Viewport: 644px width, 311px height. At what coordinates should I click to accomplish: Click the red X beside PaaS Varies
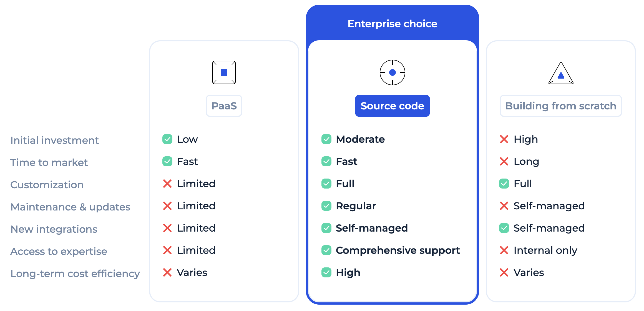coord(167,272)
